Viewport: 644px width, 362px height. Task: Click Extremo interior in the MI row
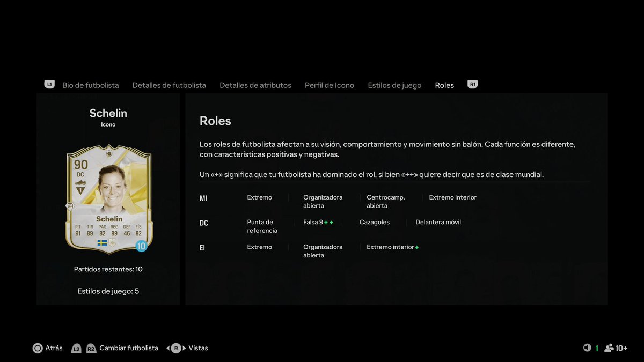[x=452, y=197]
